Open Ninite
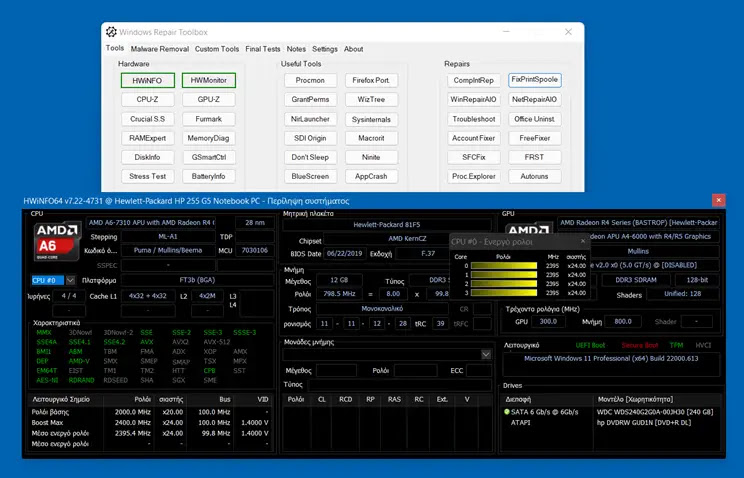This screenshot has height=478, width=744. click(371, 157)
